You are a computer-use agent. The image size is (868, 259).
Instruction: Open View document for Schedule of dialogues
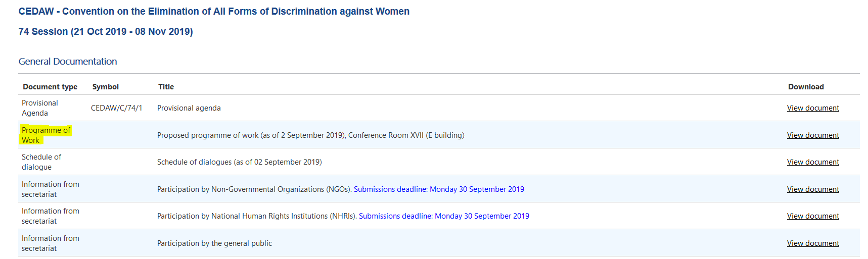click(813, 162)
